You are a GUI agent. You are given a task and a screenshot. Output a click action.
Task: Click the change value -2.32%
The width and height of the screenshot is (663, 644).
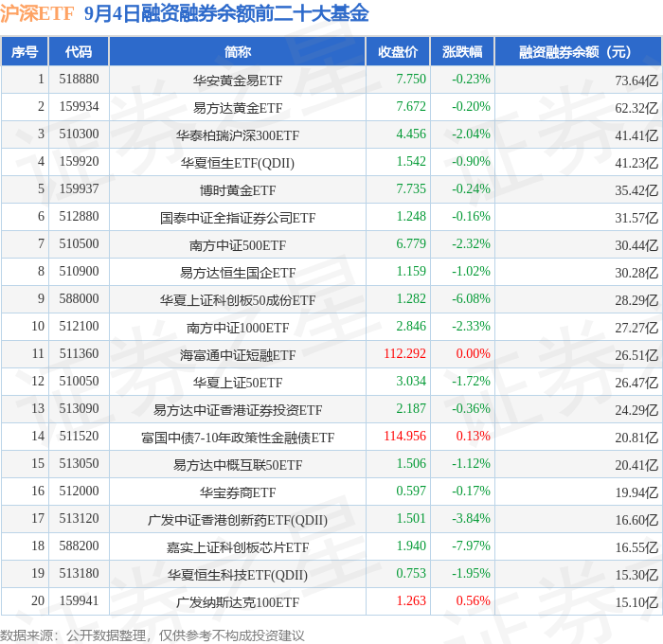point(471,244)
